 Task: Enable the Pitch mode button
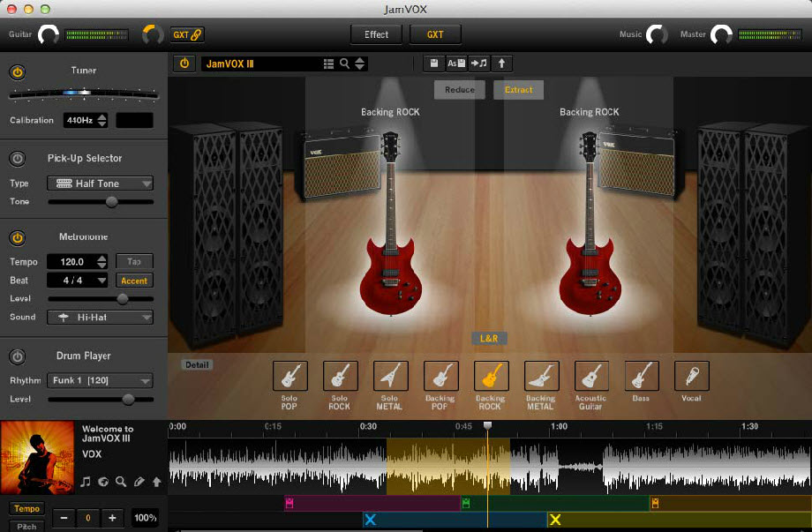27,527
